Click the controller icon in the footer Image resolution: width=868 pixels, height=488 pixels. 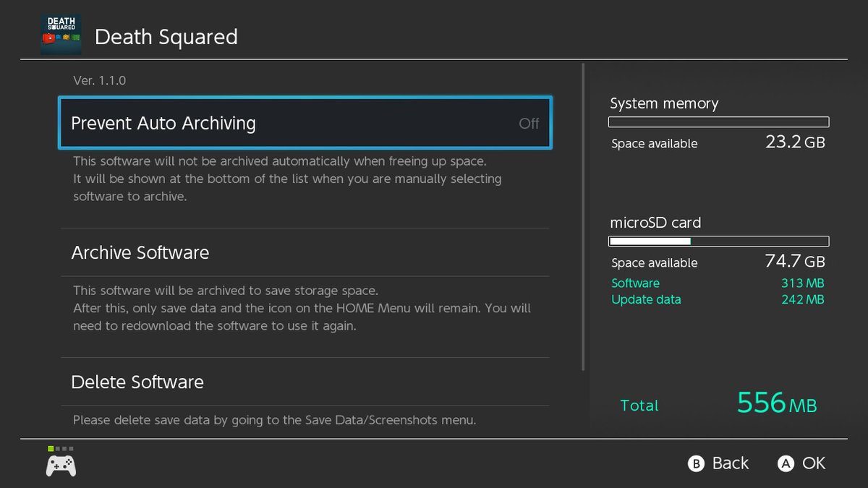[61, 466]
